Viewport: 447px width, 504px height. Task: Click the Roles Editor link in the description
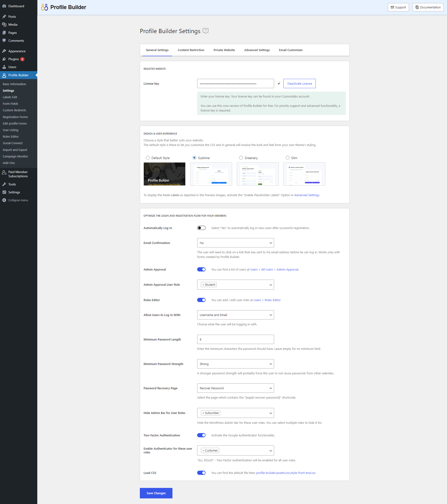click(x=267, y=300)
